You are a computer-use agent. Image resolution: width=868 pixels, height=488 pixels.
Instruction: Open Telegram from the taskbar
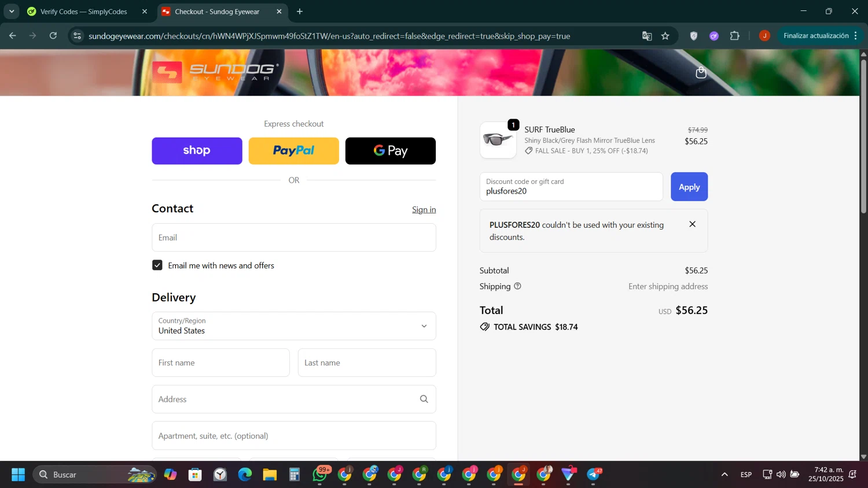(594, 475)
